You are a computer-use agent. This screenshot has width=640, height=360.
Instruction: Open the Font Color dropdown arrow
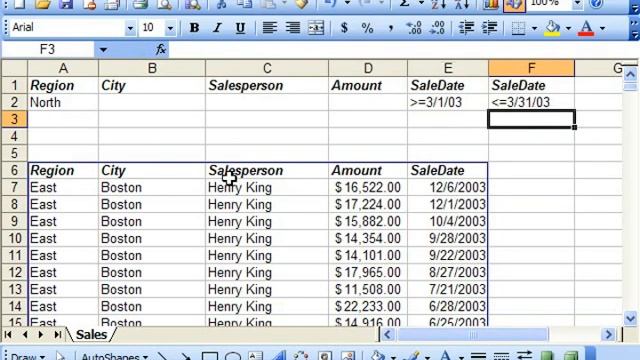(x=602, y=28)
